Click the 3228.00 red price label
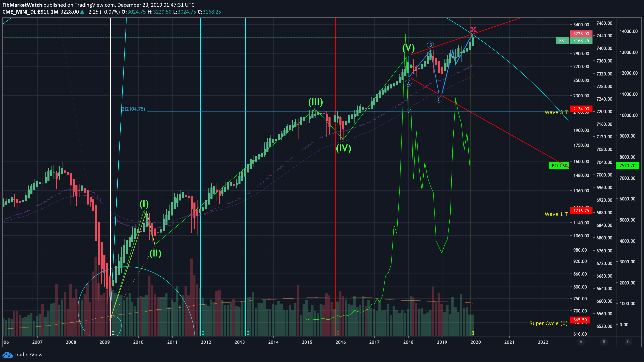The height and width of the screenshot is (362, 644). pyautogui.click(x=581, y=34)
